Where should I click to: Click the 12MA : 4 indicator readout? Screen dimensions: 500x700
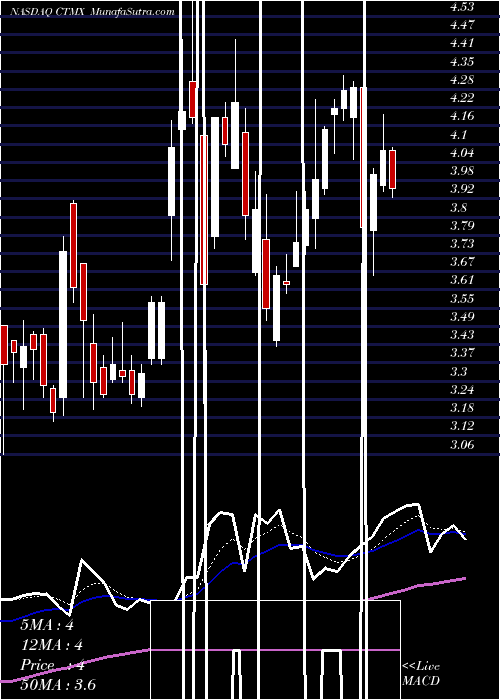pyautogui.click(x=52, y=645)
